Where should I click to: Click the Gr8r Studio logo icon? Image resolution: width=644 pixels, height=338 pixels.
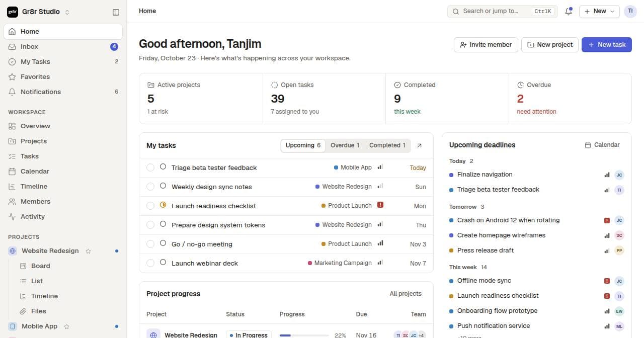coord(13,12)
